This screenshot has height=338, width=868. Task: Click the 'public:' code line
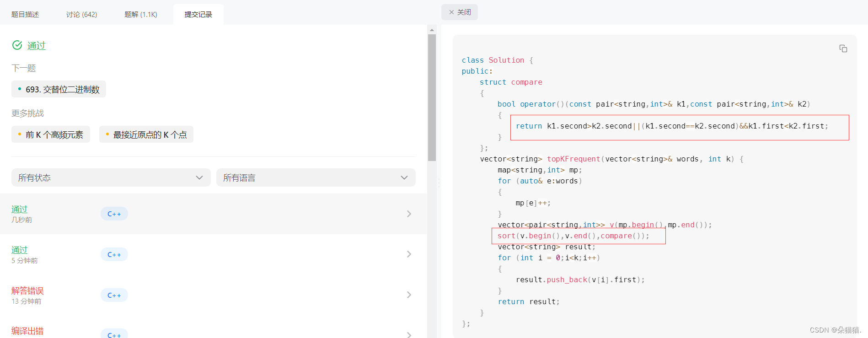pos(477,71)
